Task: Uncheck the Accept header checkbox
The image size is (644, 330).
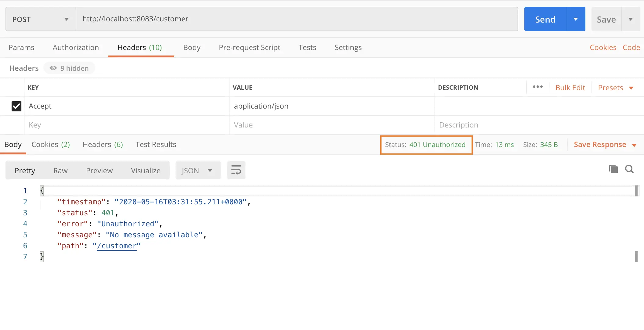Action: click(x=16, y=106)
